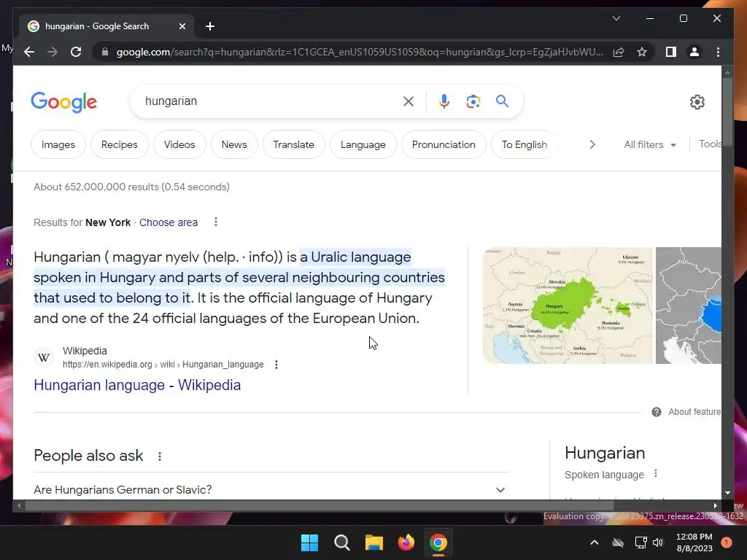Viewport: 747px width, 560px height.
Task: Share this page from address bar
Action: [619, 52]
